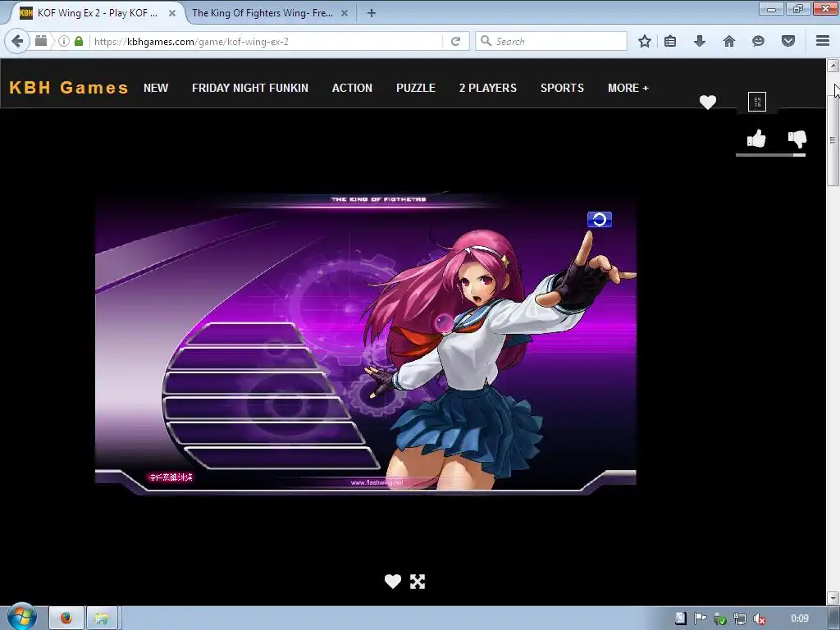Open FRIDAY NIGHT FUNKIN category

coord(250,88)
